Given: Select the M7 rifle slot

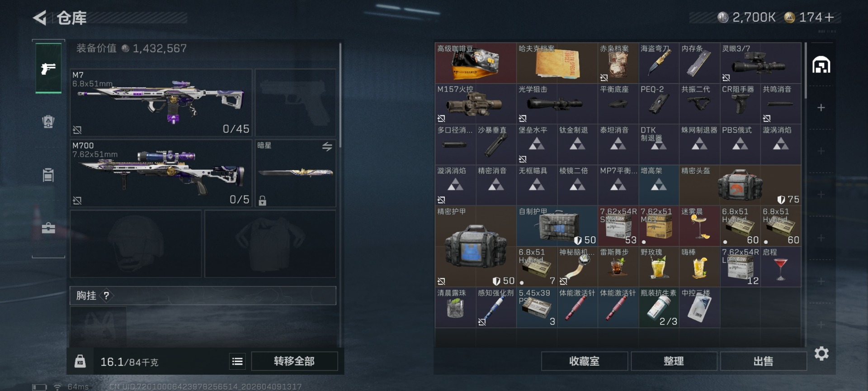Looking at the screenshot, I should (161, 103).
